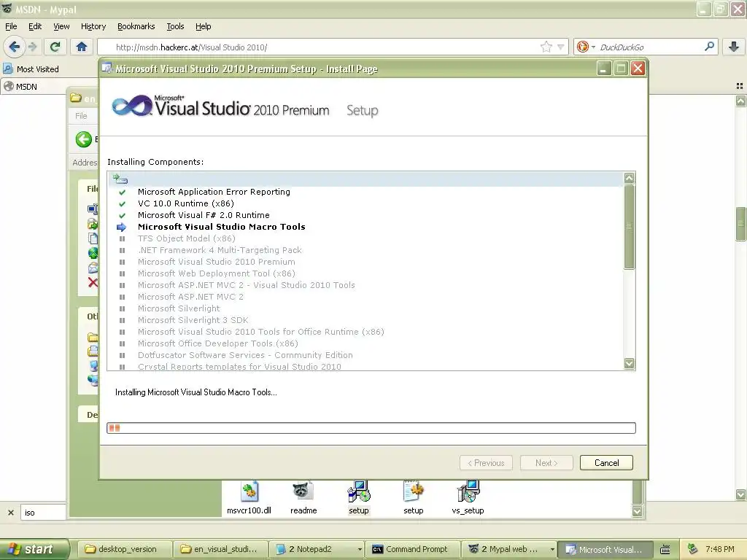Open the Most Visited bookmarks folder
Screen dimensions: 747x560
pos(31,69)
